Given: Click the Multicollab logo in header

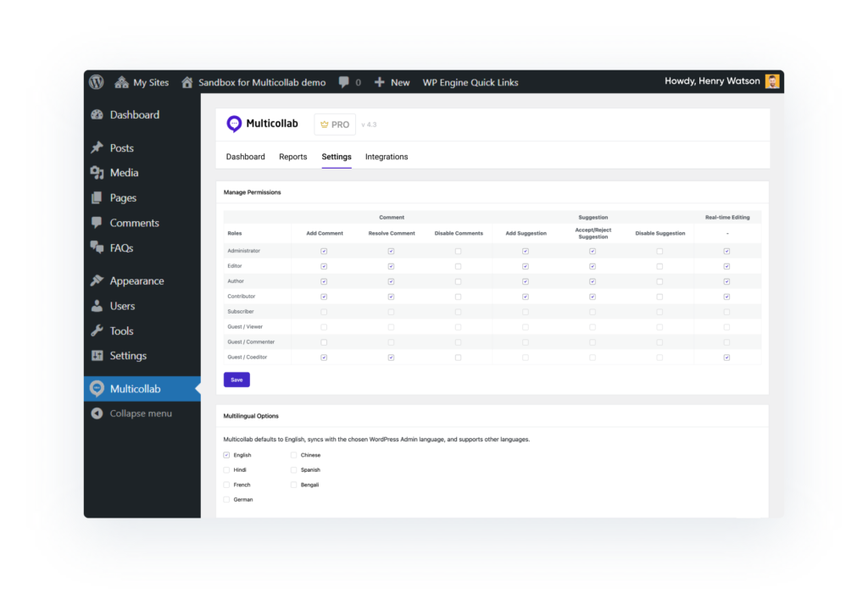Looking at the screenshot, I should [x=263, y=124].
